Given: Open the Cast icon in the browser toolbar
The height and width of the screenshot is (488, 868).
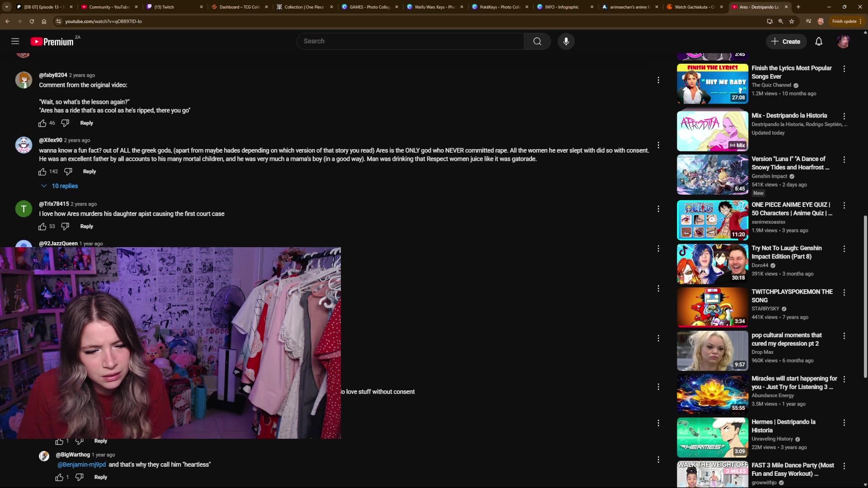Looking at the screenshot, I should click(809, 21).
